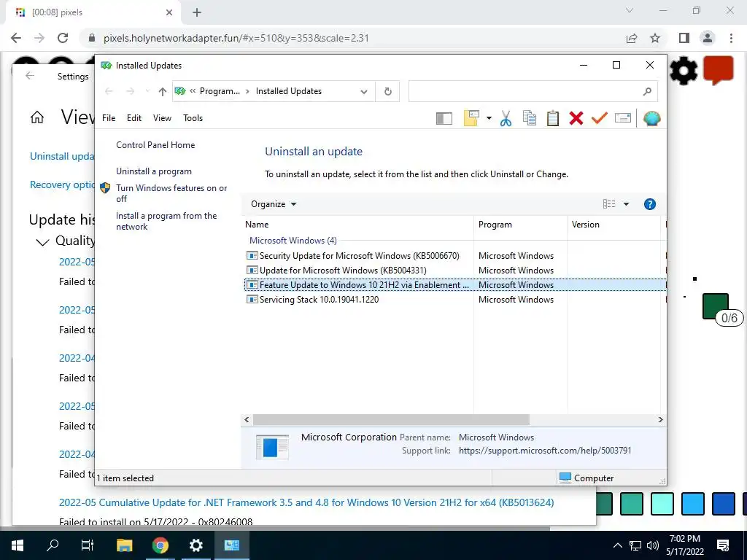This screenshot has height=560, width=747.
Task: Open Chrome tab search chevron
Action: [630, 10]
